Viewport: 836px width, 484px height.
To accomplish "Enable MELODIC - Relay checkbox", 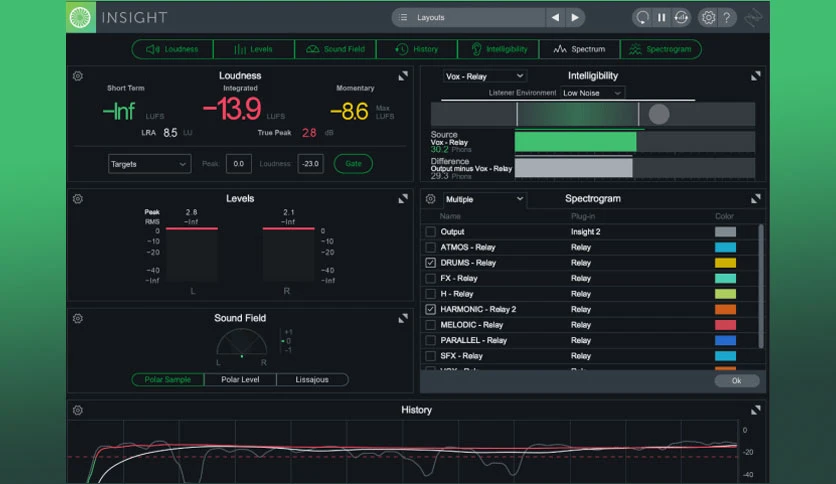I will tap(430, 325).
